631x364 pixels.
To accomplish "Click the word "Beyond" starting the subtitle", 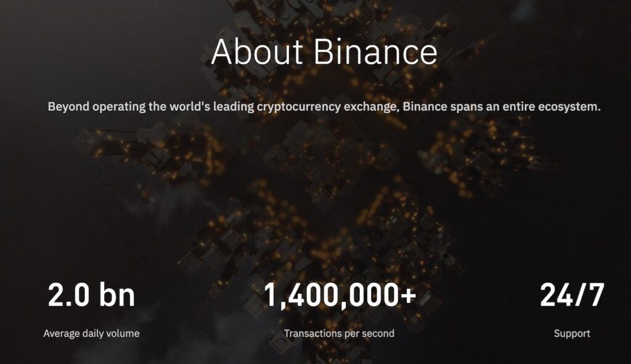I will (66, 107).
